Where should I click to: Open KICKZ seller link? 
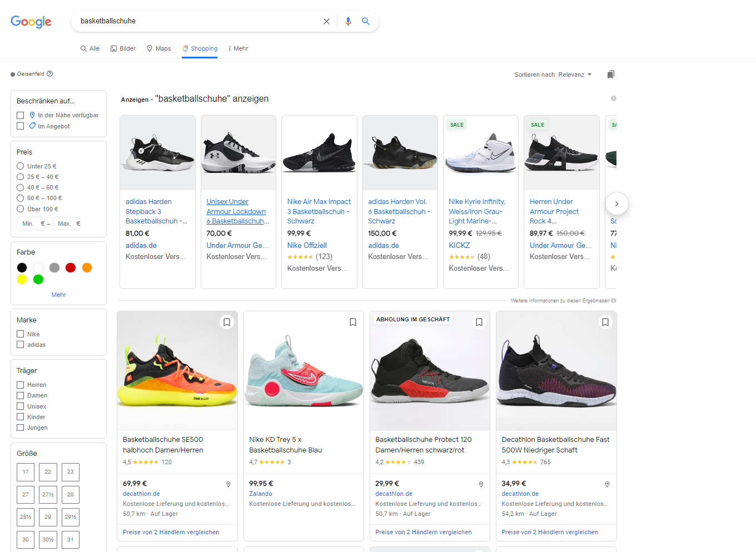pos(459,245)
